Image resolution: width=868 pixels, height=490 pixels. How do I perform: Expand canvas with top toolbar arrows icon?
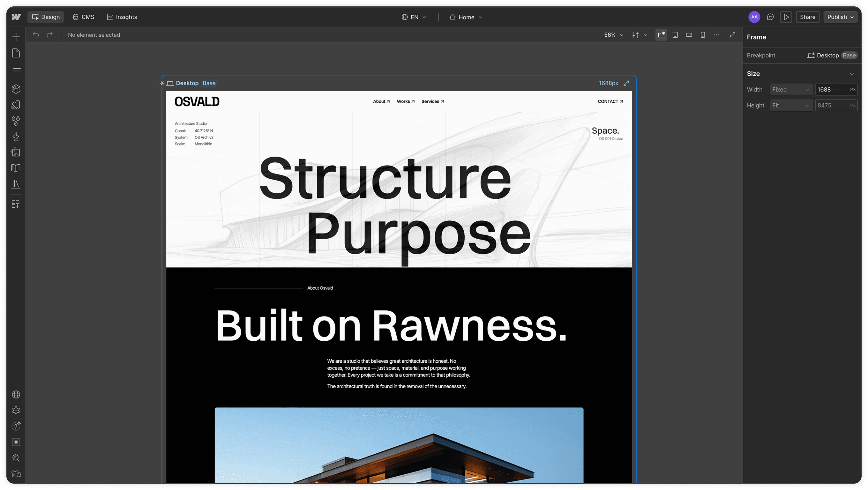click(733, 35)
